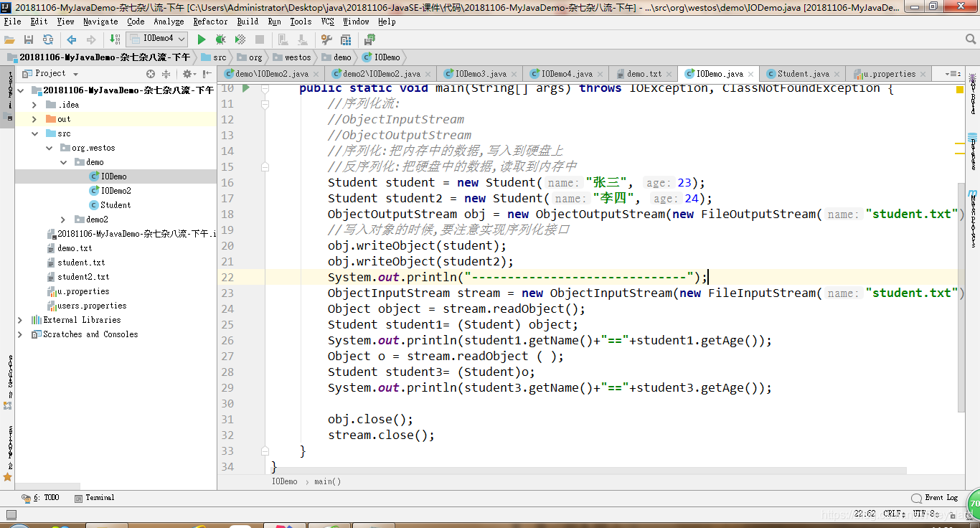Click the yellow inspection indicator square
Viewport: 980px width, 528px height.
tap(960, 90)
